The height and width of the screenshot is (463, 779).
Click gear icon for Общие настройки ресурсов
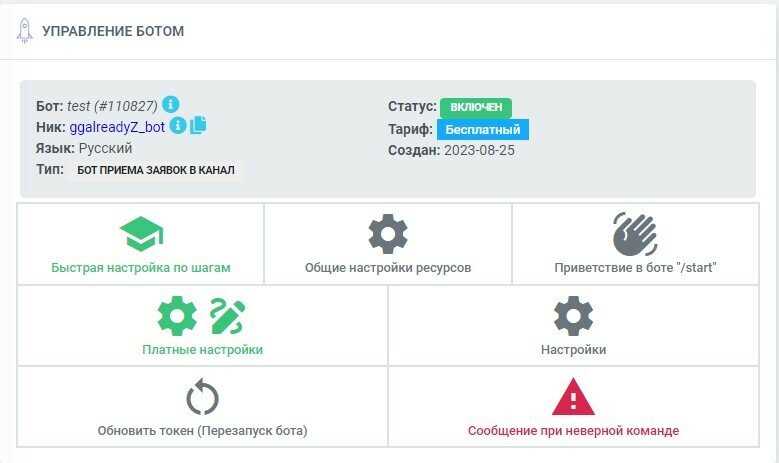point(388,234)
